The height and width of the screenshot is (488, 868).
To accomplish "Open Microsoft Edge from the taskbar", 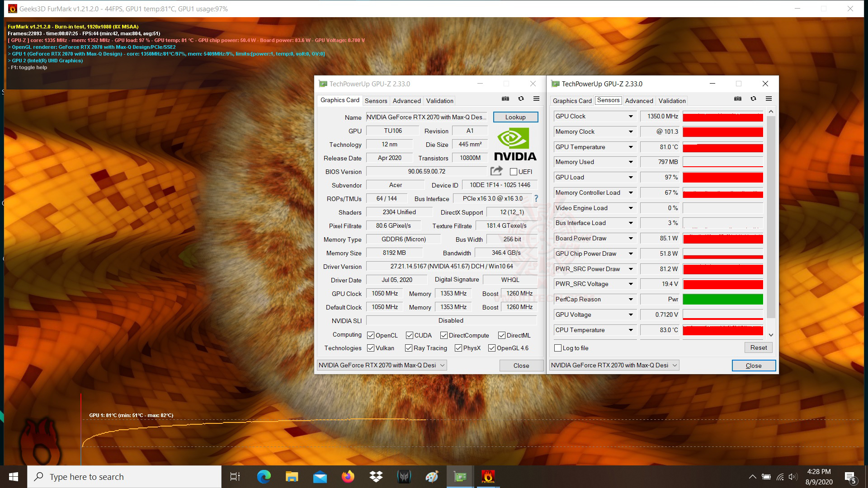I will pyautogui.click(x=264, y=477).
